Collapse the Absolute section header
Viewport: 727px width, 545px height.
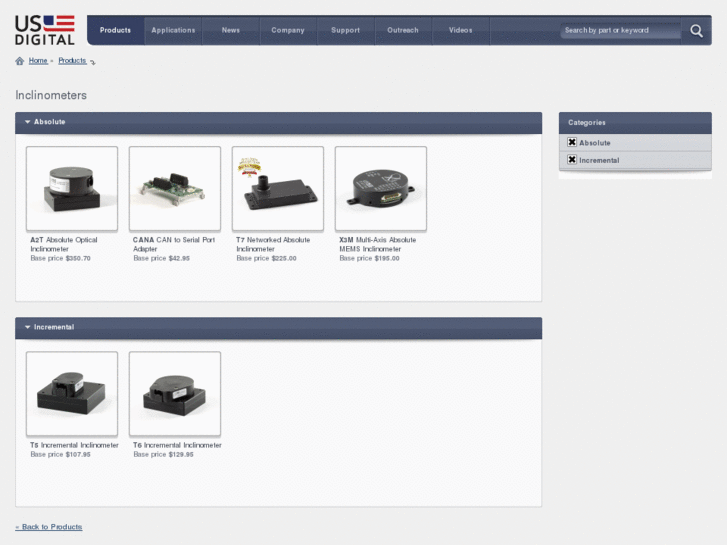click(278, 122)
